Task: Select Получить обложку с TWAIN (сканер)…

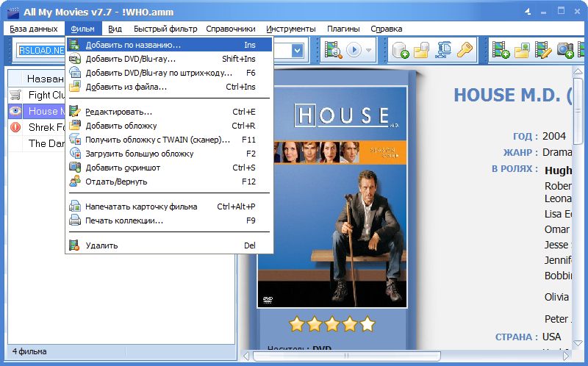Action: click(170, 140)
